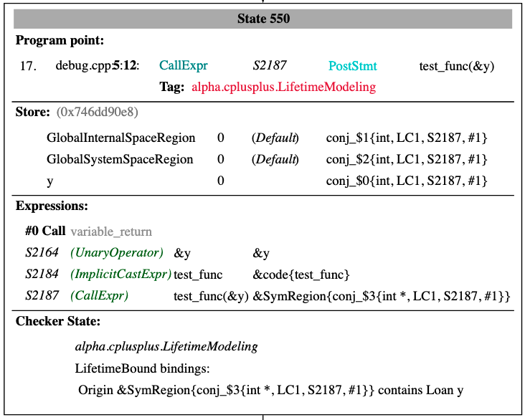Click conj_$0{int, LC1, S2187, #1} value

click(x=407, y=181)
